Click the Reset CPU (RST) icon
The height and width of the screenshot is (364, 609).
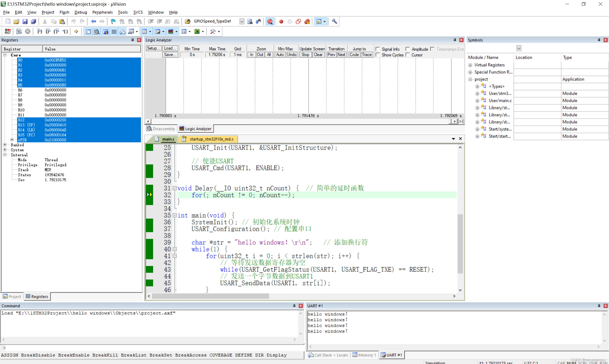coord(8,31)
